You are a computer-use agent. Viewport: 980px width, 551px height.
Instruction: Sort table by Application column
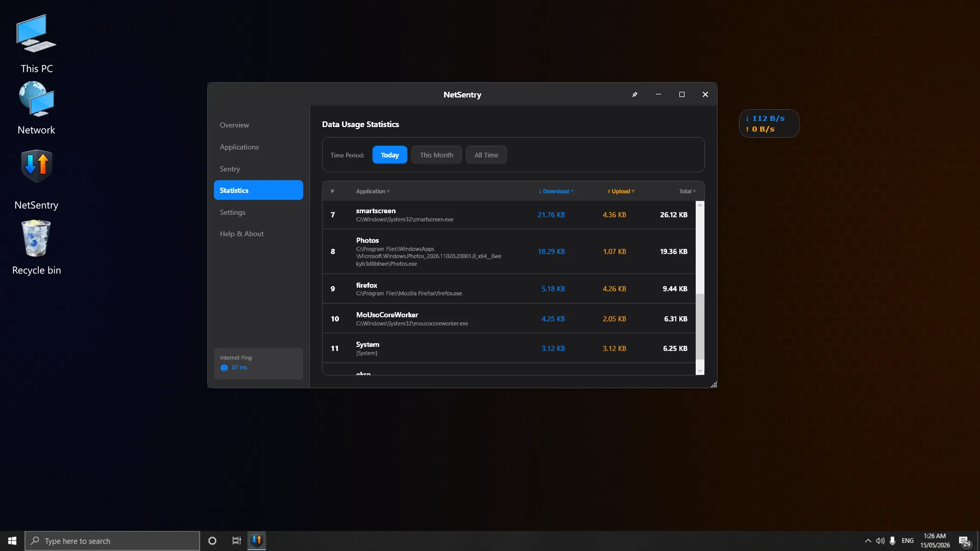(373, 191)
